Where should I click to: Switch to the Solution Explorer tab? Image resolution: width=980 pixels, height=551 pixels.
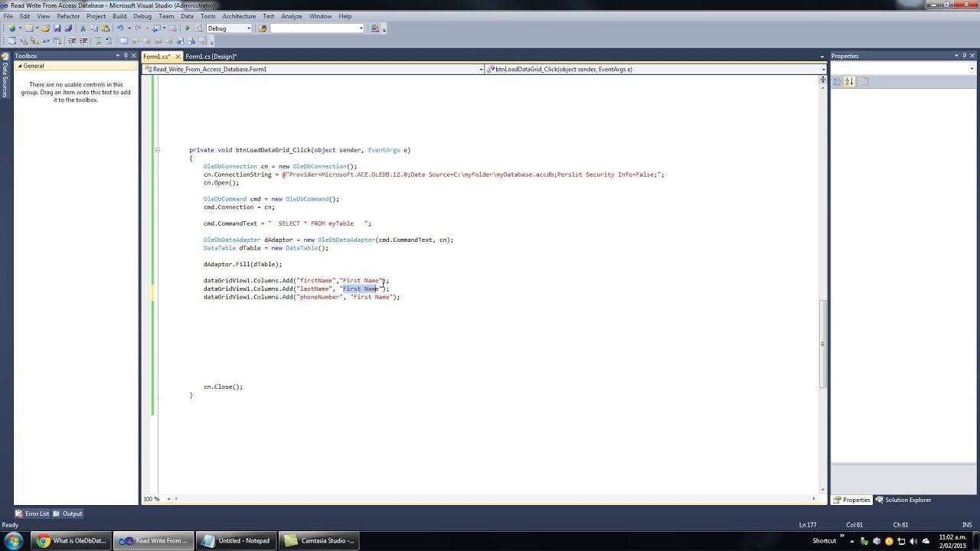click(903, 500)
